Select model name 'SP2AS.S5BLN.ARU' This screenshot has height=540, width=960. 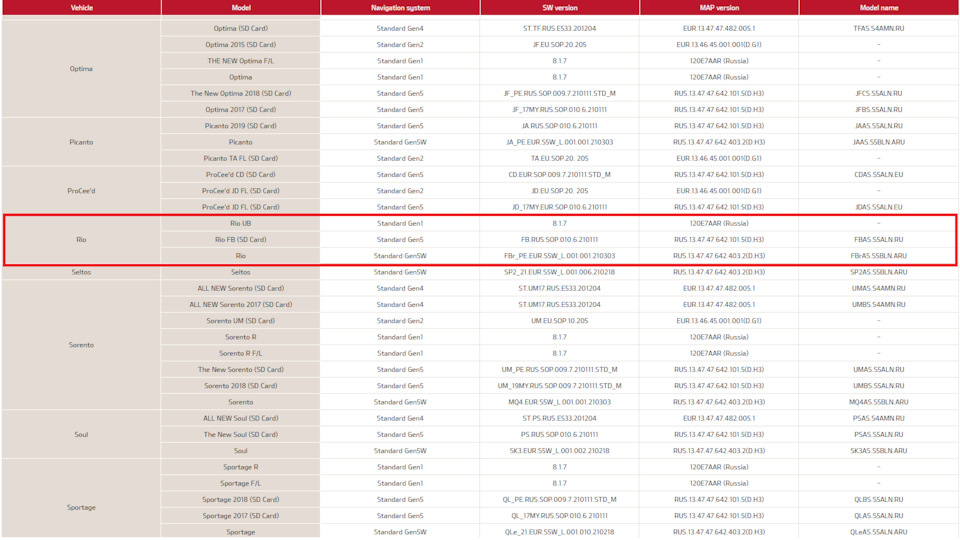879,272
